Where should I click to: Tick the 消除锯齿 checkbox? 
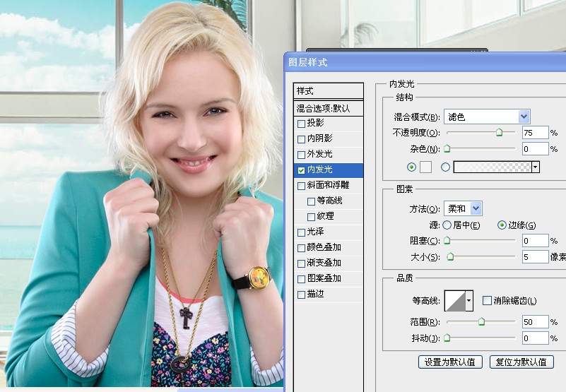click(x=487, y=300)
